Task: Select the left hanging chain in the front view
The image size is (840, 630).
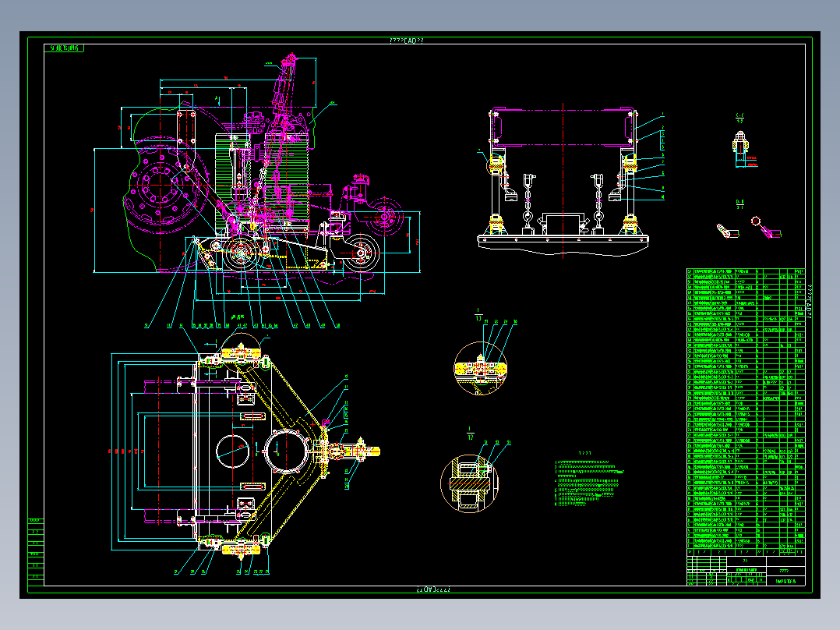Action: coord(528,202)
